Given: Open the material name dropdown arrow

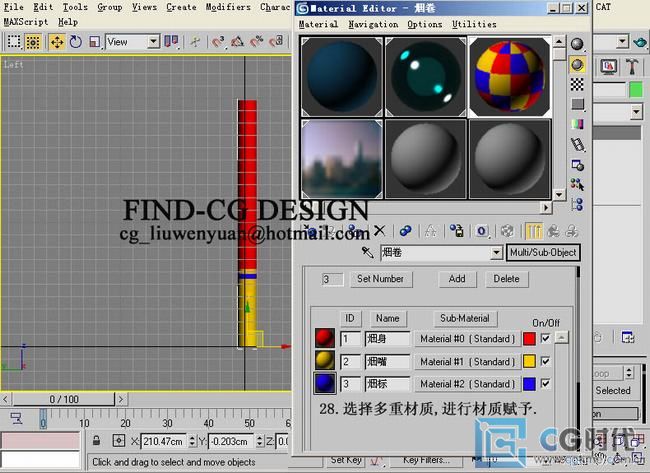Looking at the screenshot, I should coord(496,252).
